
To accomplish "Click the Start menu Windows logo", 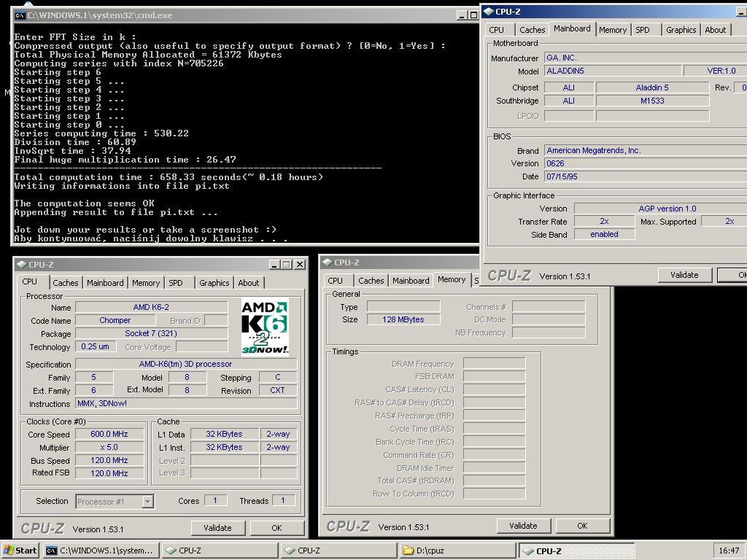I will [8, 551].
